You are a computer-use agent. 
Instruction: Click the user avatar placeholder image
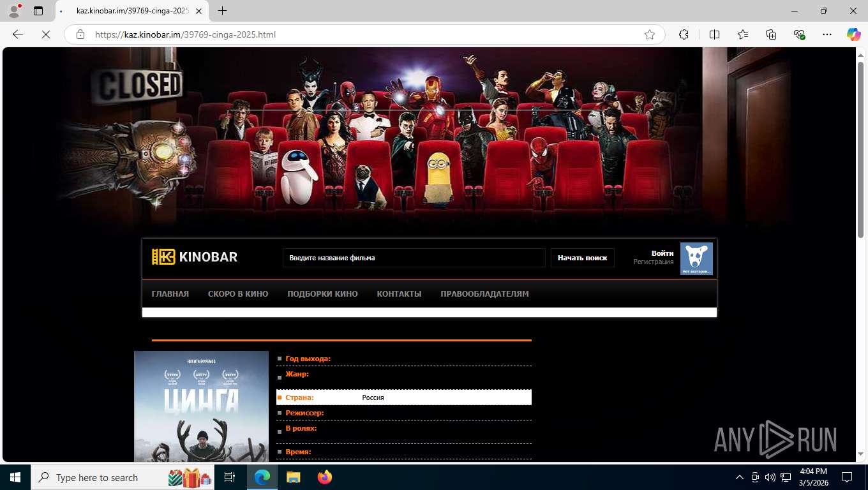[x=696, y=258]
